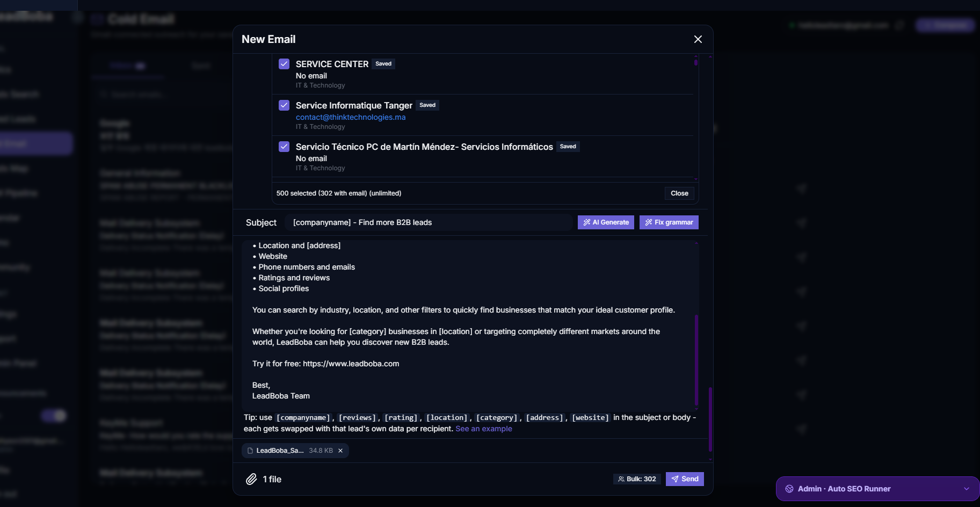
Task: Click AI Generate button
Action: [606, 222]
